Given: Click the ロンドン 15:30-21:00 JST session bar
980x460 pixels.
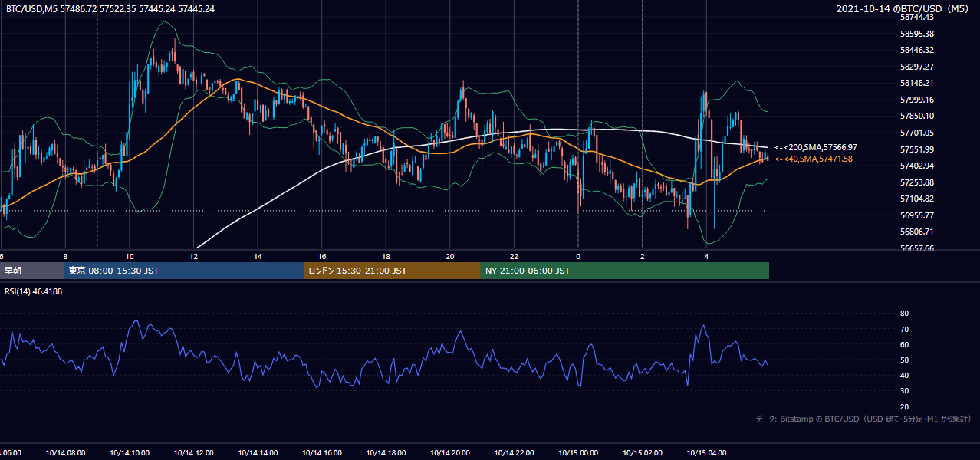Looking at the screenshot, I should [x=393, y=271].
